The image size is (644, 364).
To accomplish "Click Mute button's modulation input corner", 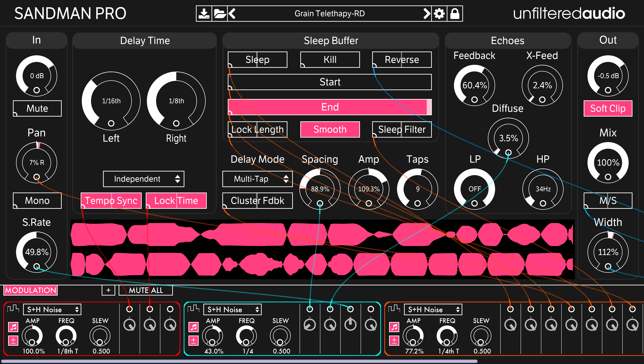I will click(x=15, y=114).
